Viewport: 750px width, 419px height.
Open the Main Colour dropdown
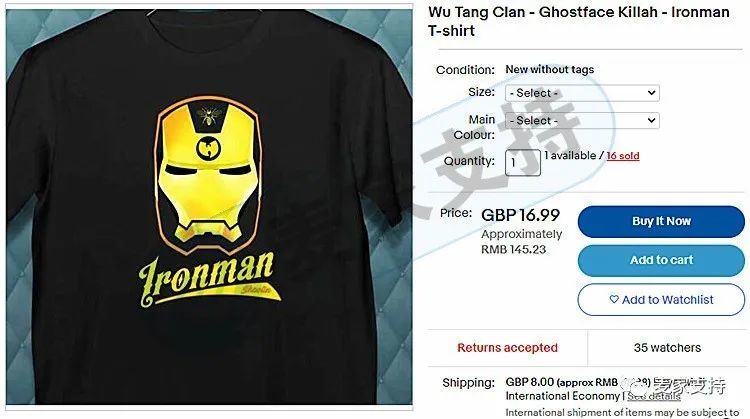[582, 121]
